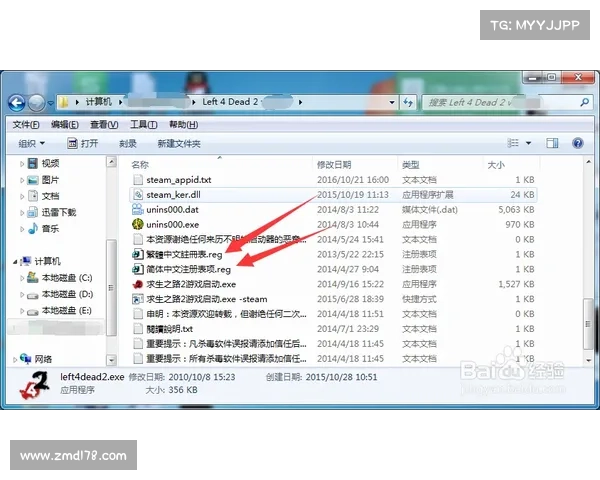Click the refresh button next to address bar
The image size is (600, 480).
(408, 102)
